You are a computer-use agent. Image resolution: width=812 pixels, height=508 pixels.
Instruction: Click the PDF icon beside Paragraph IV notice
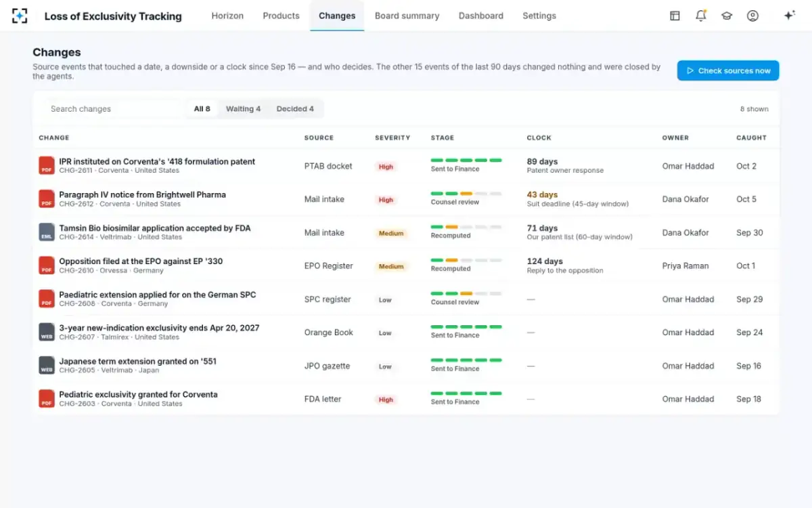[47, 199]
